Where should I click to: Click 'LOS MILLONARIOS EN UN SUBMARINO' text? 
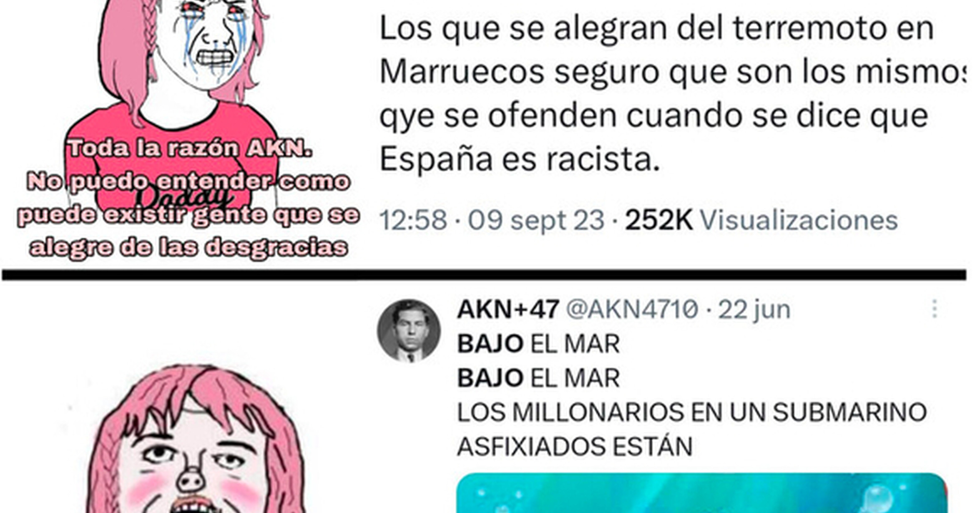[x=692, y=412]
